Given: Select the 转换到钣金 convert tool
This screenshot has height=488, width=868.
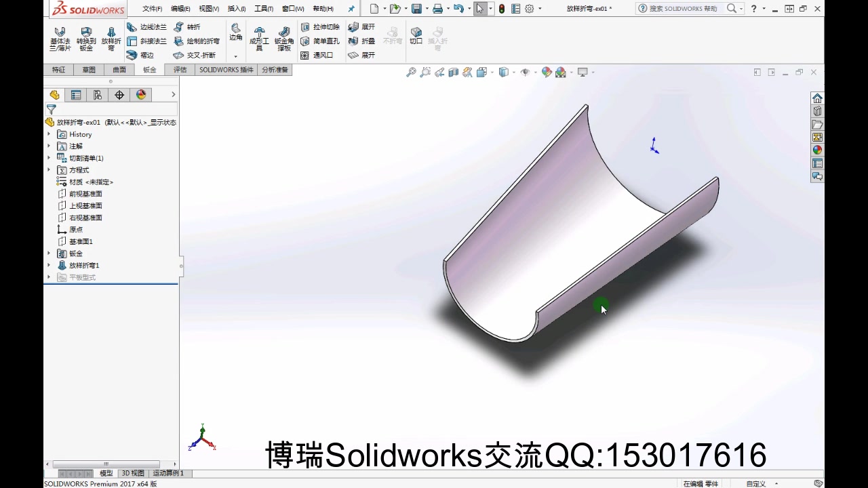Looking at the screenshot, I should (x=86, y=39).
